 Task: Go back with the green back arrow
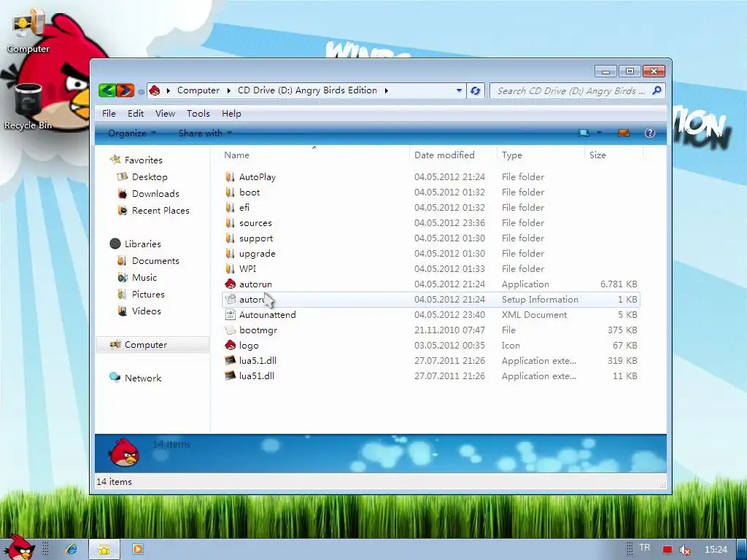(x=108, y=90)
